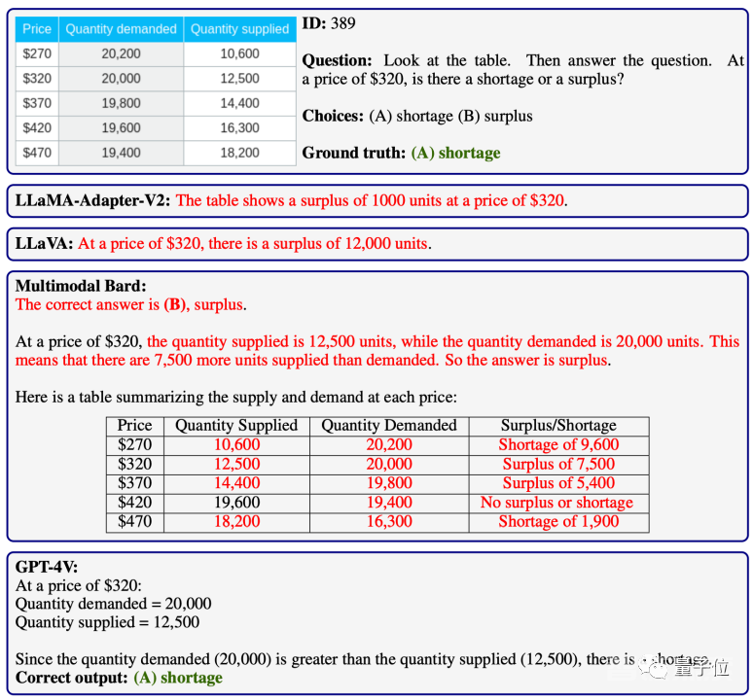Click '$370' in the blue-header table

pyautogui.click(x=37, y=103)
